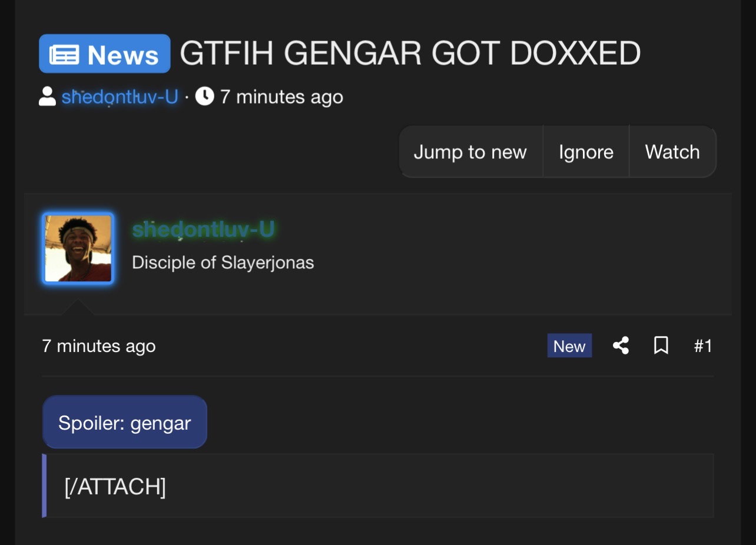
Task: Click the New post indicator badge
Action: (569, 345)
